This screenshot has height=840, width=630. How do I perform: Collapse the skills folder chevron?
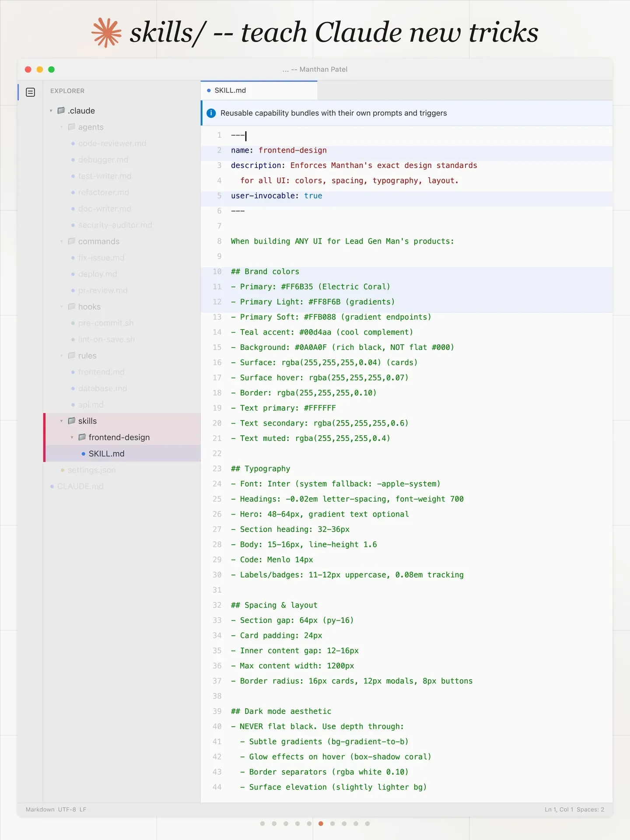coord(62,421)
